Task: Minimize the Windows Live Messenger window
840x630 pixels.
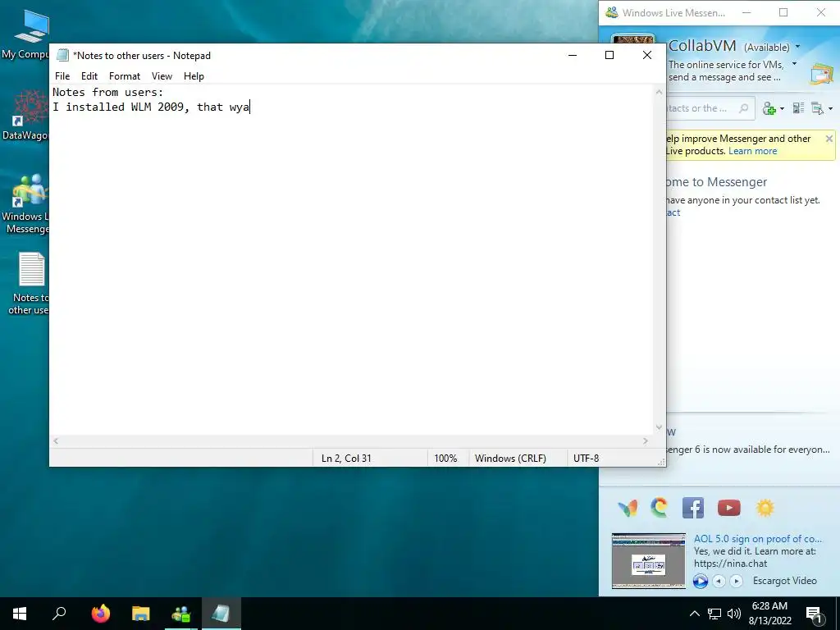Action: [x=746, y=12]
